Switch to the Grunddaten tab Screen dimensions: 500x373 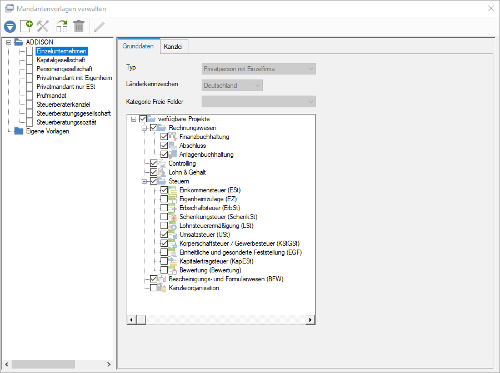[x=138, y=46]
